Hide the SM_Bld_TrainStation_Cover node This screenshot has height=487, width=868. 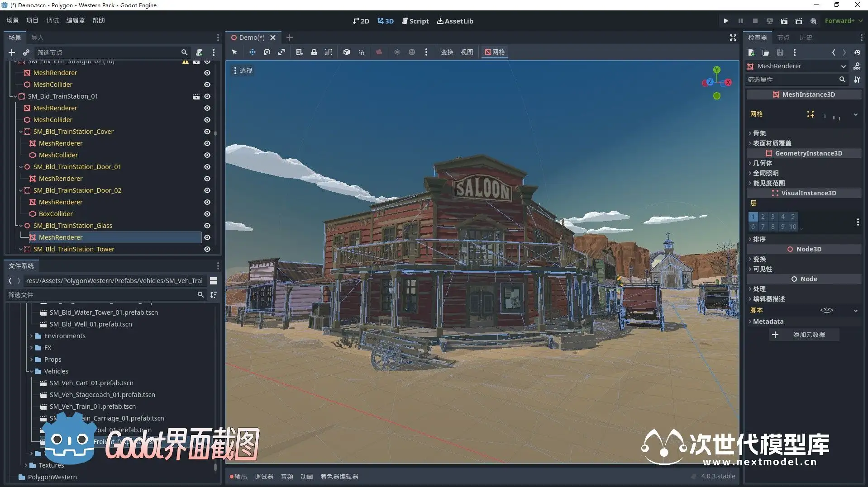tap(207, 132)
